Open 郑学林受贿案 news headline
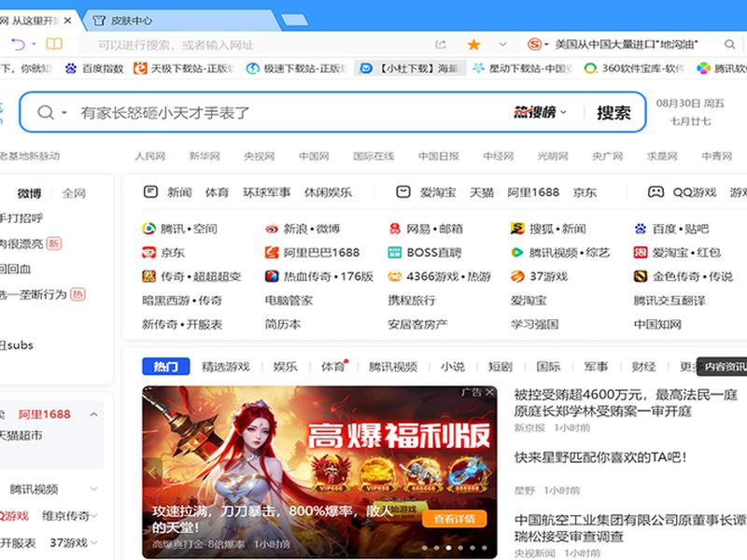The height and width of the screenshot is (560, 747). (626, 403)
